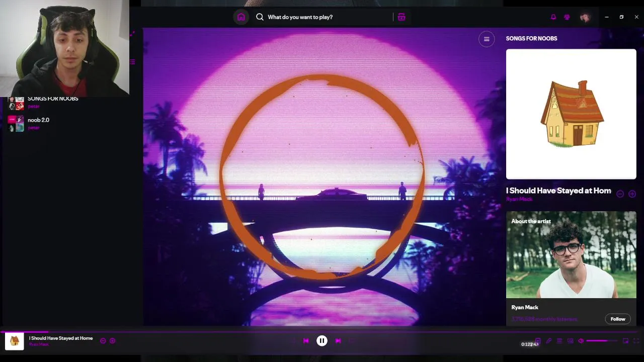644x362 pixels.
Task: Open the SONGS FOR NOOBS panel title
Action: [531, 38]
